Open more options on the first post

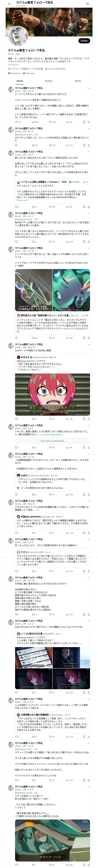click(89, 88)
